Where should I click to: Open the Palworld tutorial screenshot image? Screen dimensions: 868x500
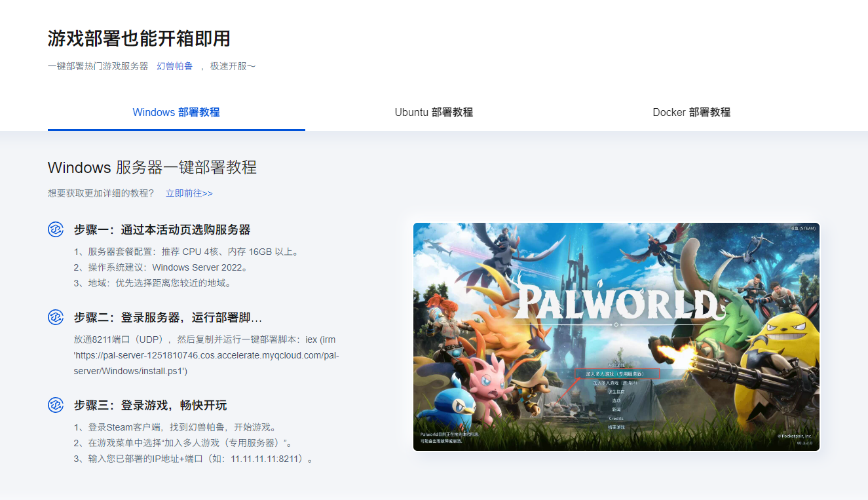tap(616, 337)
